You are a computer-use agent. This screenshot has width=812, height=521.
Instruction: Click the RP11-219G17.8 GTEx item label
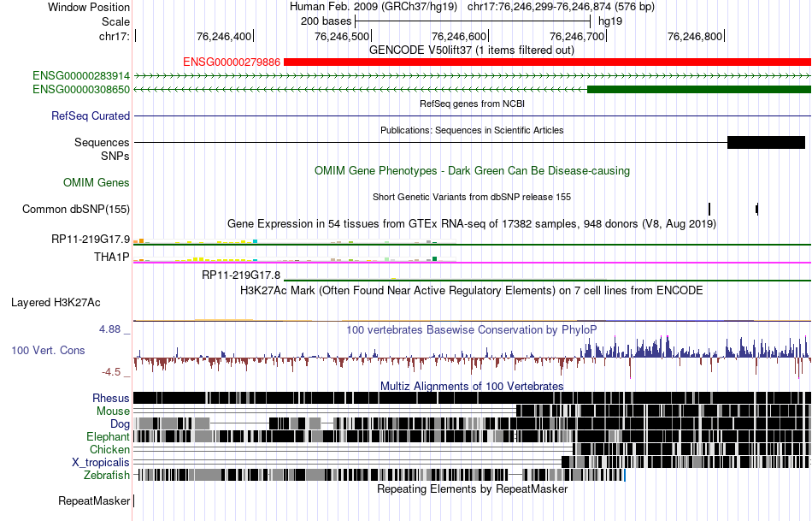click(241, 275)
